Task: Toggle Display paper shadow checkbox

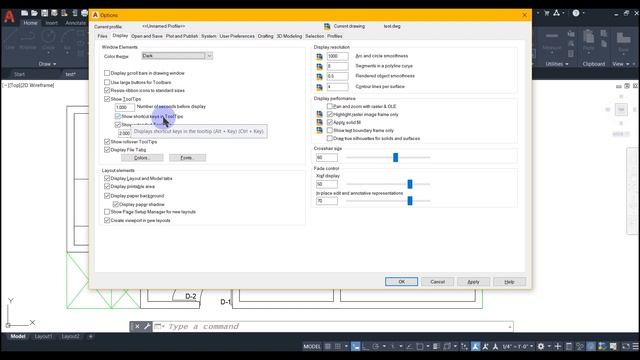Action: pos(116,204)
